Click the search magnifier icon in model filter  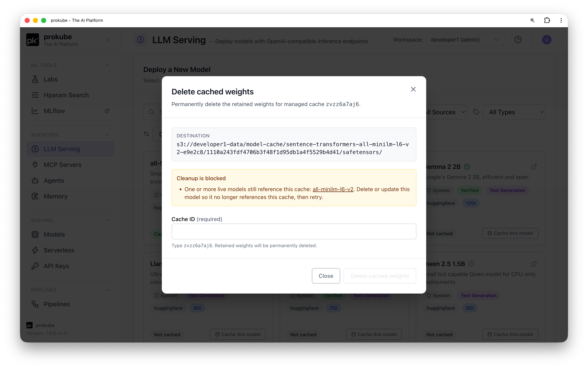pos(151,112)
